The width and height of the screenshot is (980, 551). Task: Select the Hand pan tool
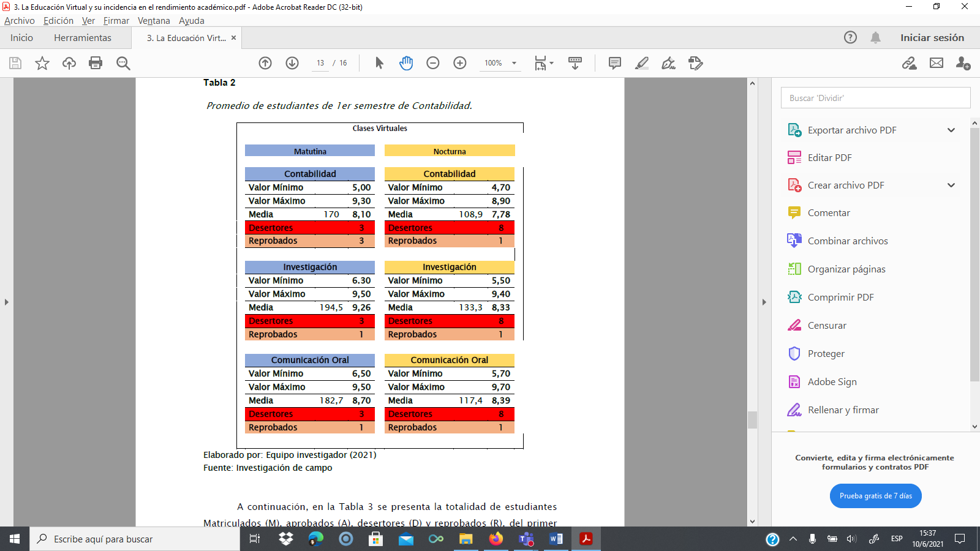coord(406,63)
